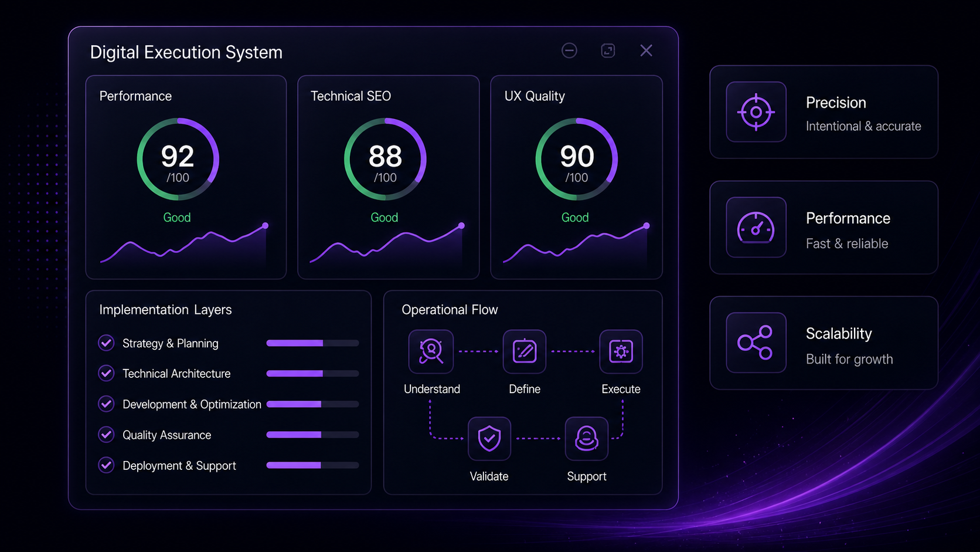
Task: Click the 'Execute' step label
Action: point(621,389)
